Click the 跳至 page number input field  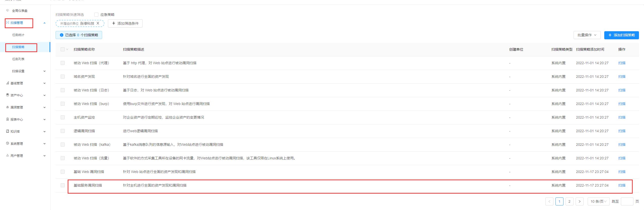pyautogui.click(x=627, y=201)
